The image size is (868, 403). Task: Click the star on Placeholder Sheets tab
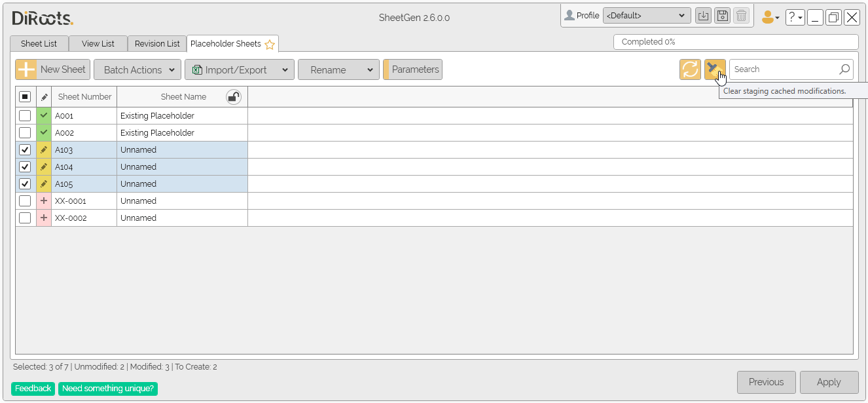[x=270, y=45]
